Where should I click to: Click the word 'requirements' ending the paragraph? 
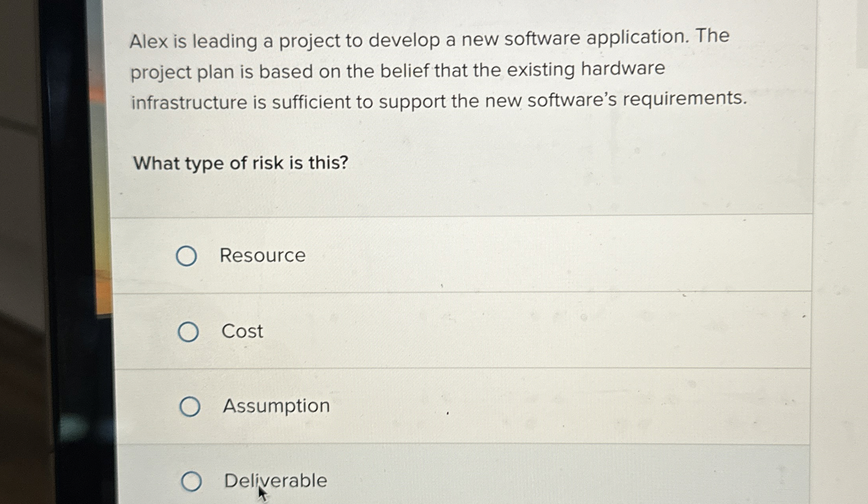click(685, 98)
